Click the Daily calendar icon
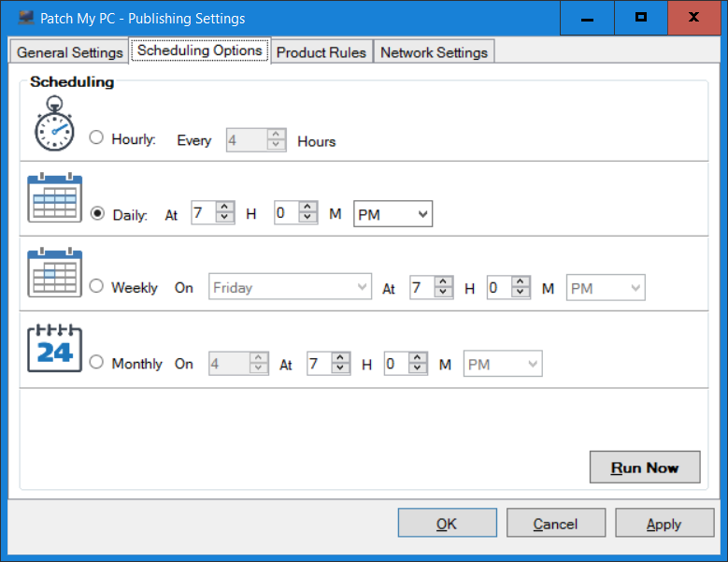Image resolution: width=728 pixels, height=562 pixels. [x=55, y=197]
